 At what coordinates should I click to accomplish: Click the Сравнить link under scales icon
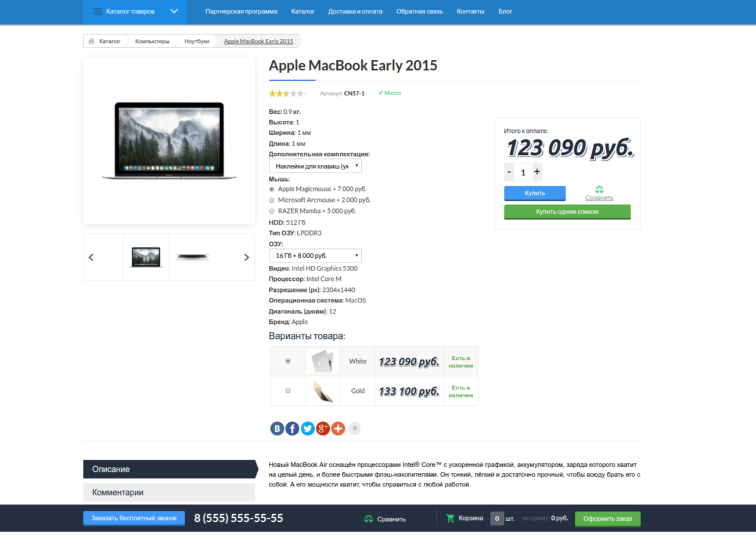point(599,198)
